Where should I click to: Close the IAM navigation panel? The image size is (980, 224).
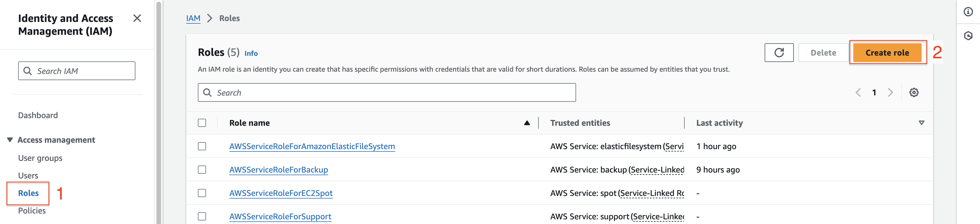pyautogui.click(x=137, y=18)
